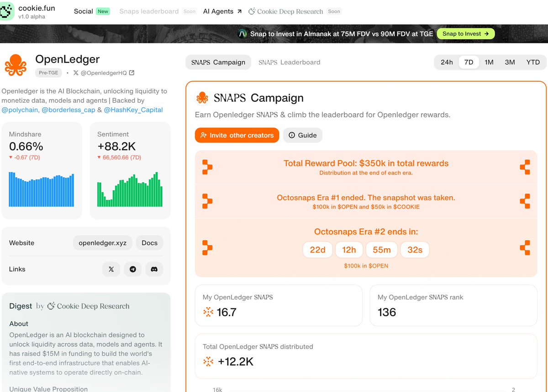
Task: Open the Docs link
Action: point(149,243)
